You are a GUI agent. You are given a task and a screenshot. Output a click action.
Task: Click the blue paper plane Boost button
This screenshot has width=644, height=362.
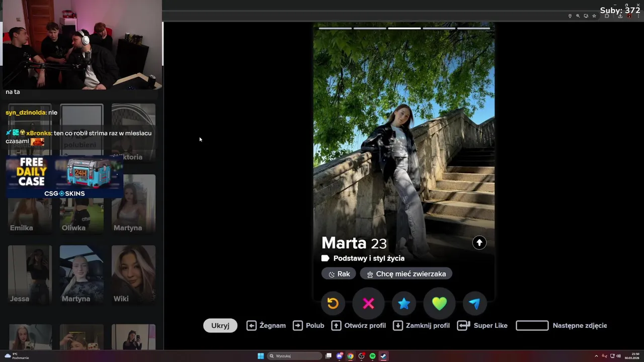474,303
